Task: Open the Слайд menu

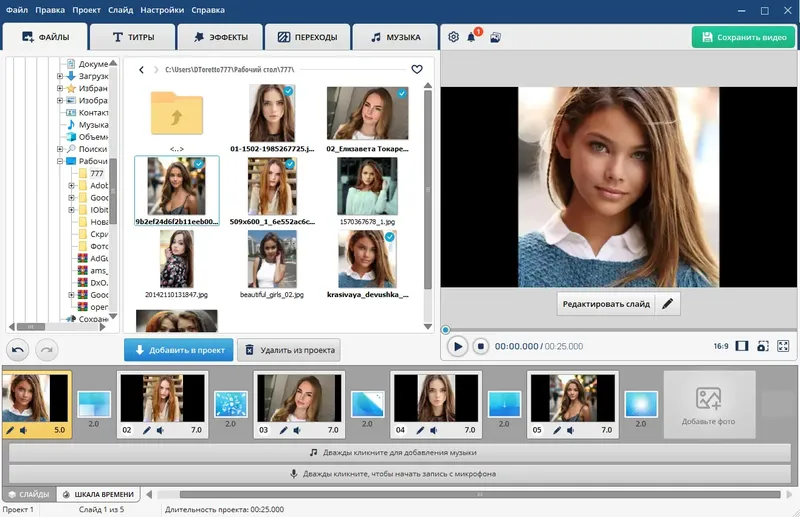Action: click(x=120, y=9)
